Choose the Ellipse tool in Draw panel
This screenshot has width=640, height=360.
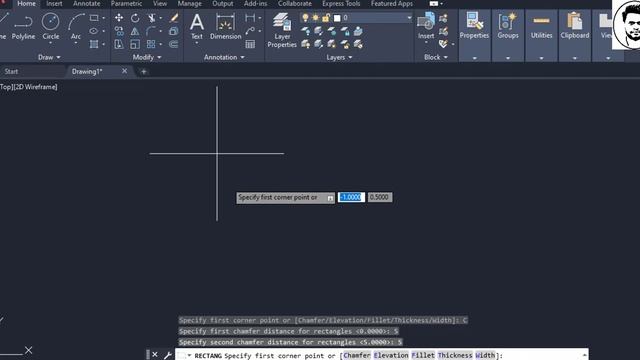pos(94,31)
